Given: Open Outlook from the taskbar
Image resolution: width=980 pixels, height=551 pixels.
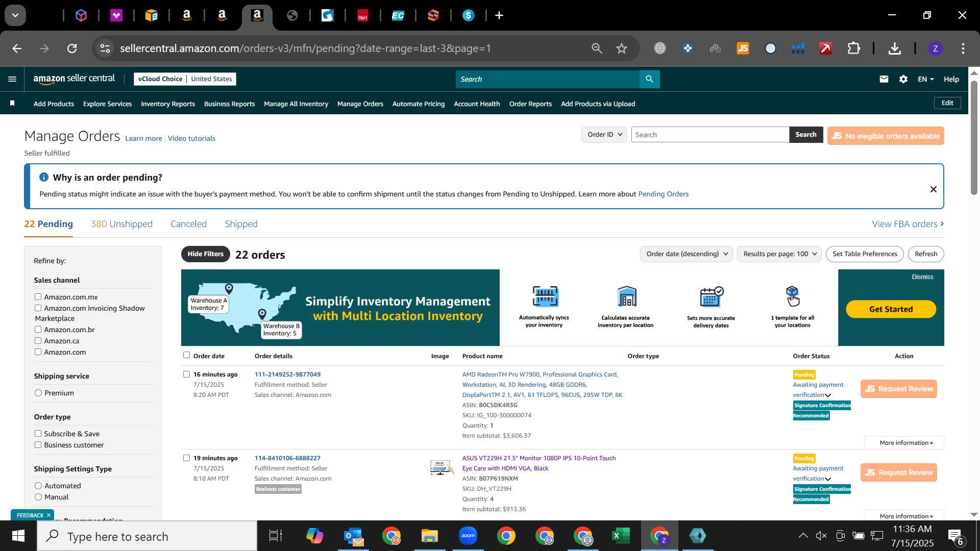Looking at the screenshot, I should click(x=353, y=536).
